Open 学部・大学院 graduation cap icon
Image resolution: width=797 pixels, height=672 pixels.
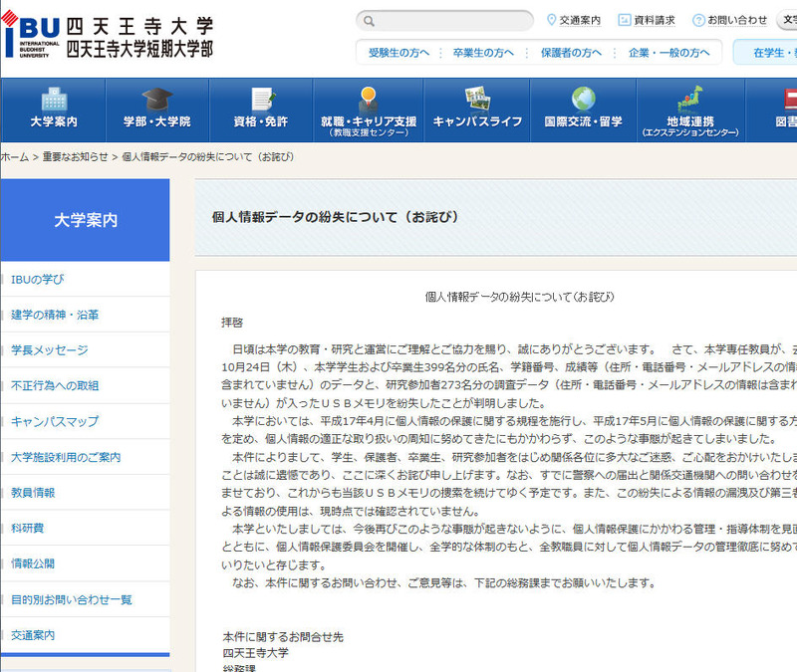pos(157,100)
